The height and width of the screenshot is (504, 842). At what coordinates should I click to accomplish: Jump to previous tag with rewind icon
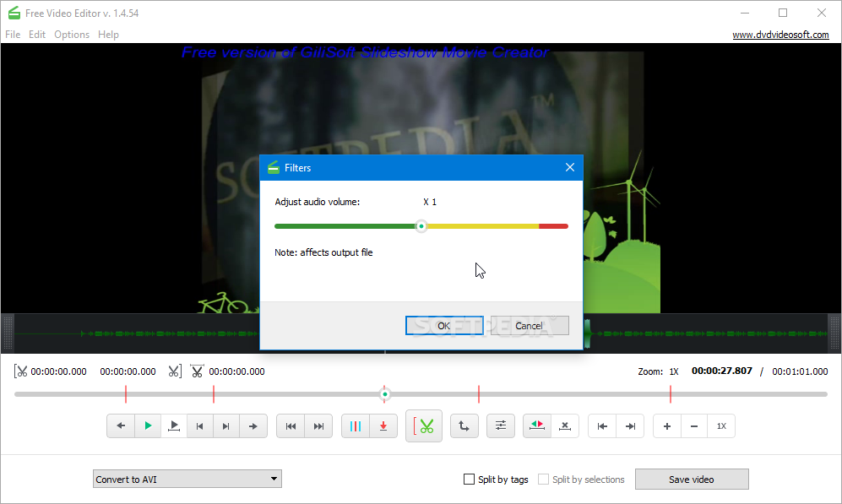[x=291, y=426]
